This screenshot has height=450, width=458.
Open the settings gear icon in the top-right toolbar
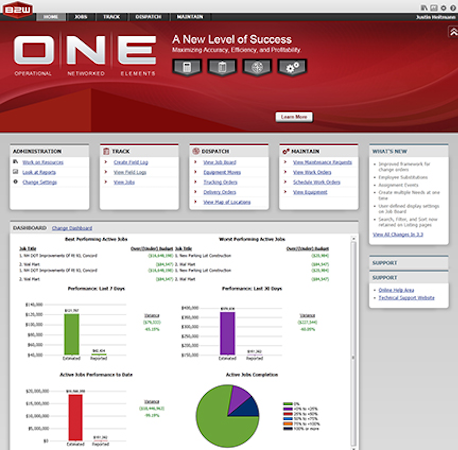click(444, 8)
